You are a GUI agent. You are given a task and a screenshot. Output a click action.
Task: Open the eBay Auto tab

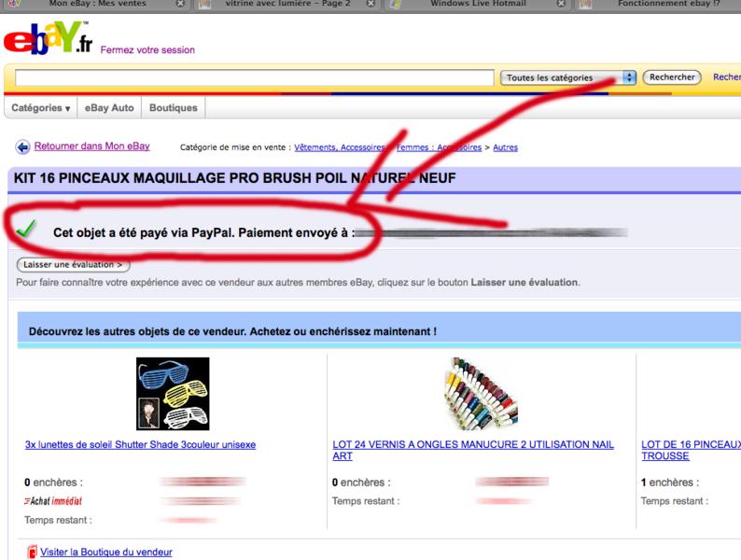click(x=111, y=108)
